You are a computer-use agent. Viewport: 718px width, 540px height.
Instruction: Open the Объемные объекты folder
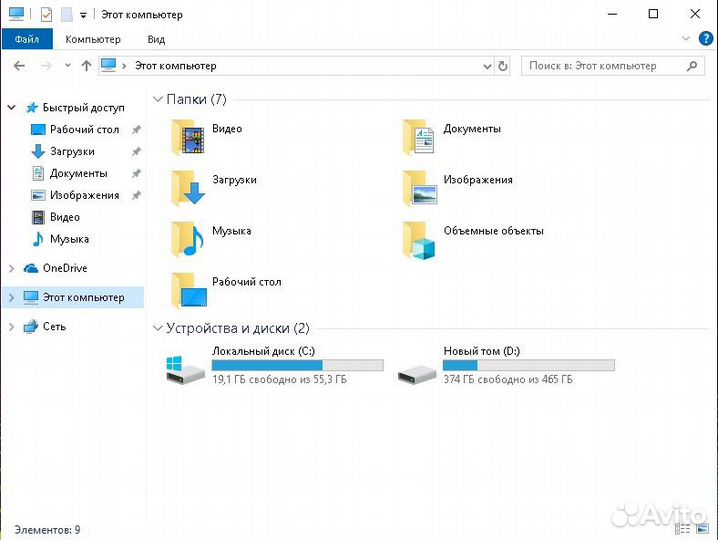[419, 239]
